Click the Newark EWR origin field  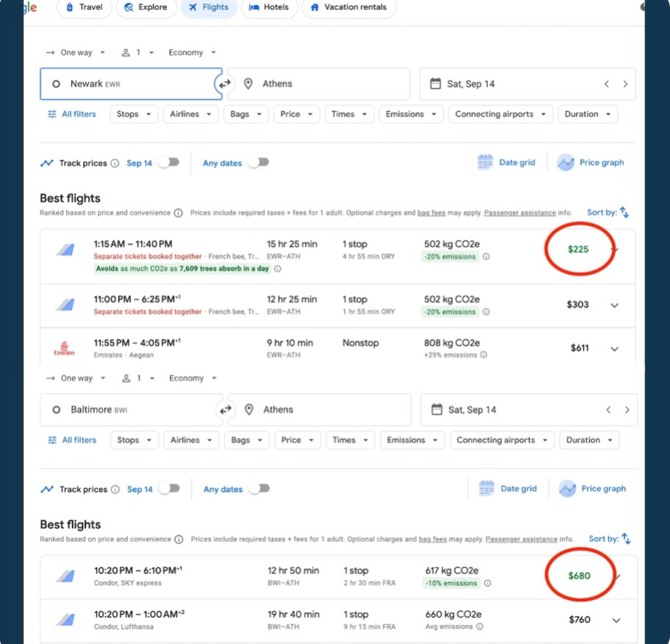point(131,84)
